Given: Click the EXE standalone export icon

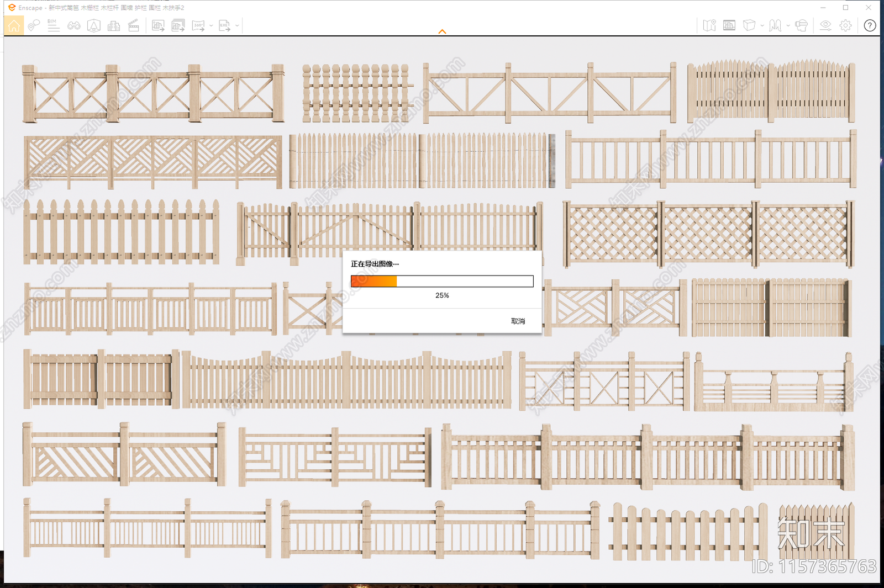Looking at the screenshot, I should tap(224, 25).
